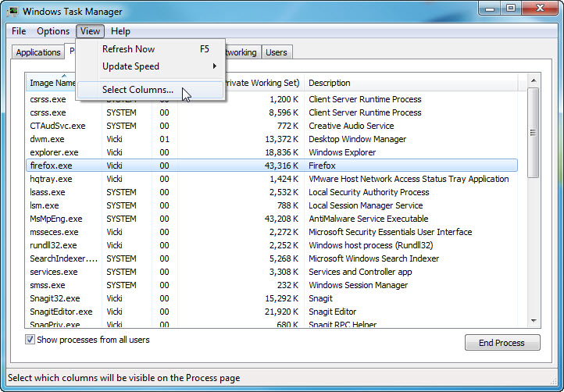Select the firefox.exe process row
This screenshot has height=392, width=564.
[272, 166]
